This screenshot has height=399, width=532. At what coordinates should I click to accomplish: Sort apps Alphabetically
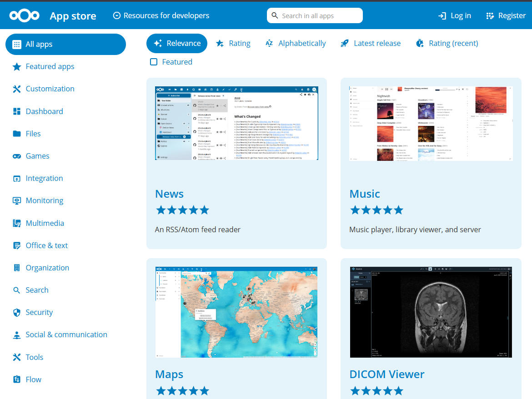tap(296, 43)
